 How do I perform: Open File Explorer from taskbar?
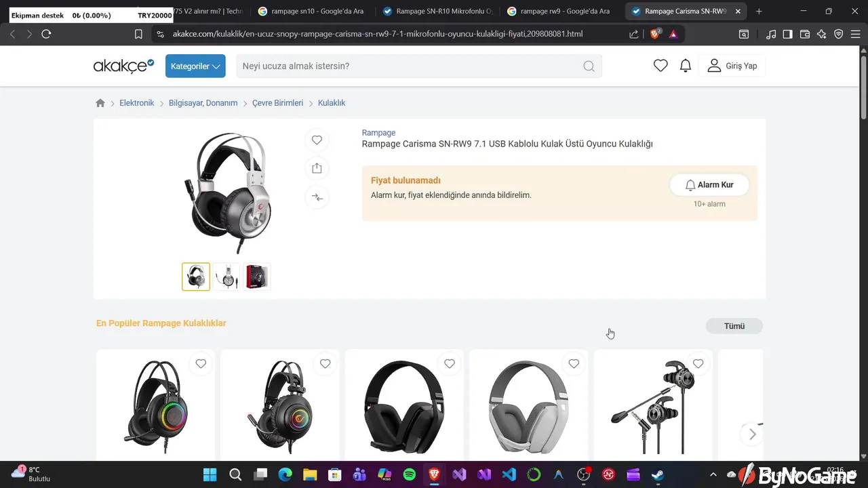pos(310,474)
